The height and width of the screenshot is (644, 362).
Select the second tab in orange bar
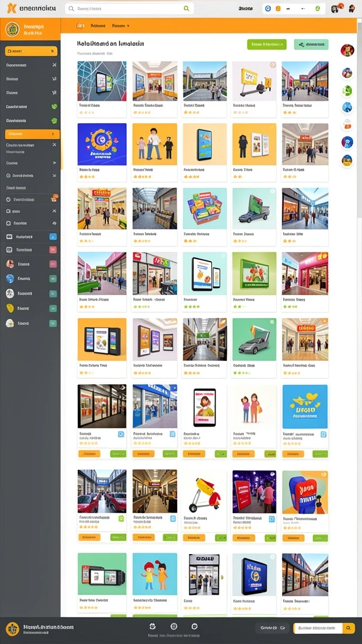(97, 25)
